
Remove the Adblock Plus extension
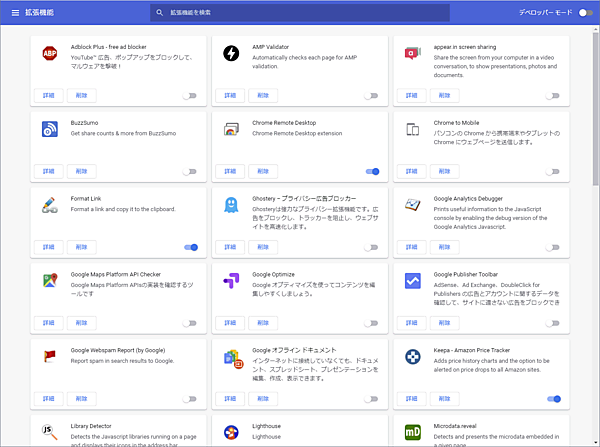coord(82,95)
